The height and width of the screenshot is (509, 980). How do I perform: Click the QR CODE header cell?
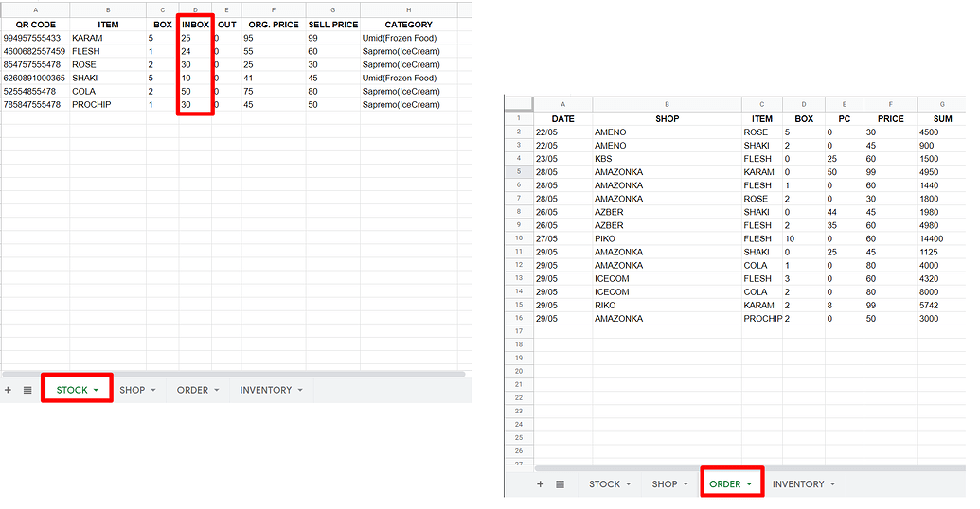35,25
